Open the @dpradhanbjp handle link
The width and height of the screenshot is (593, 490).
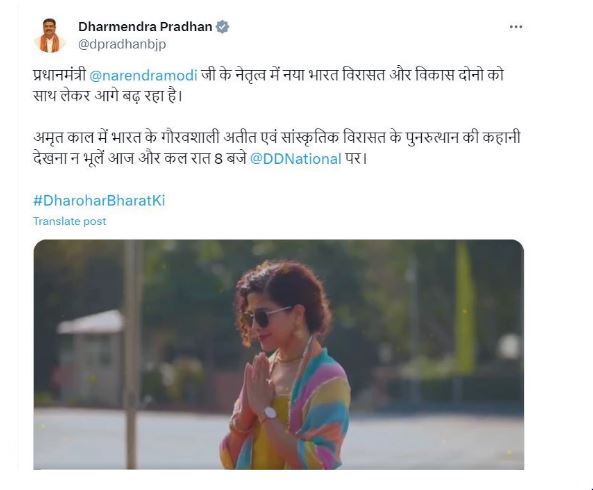click(122, 44)
